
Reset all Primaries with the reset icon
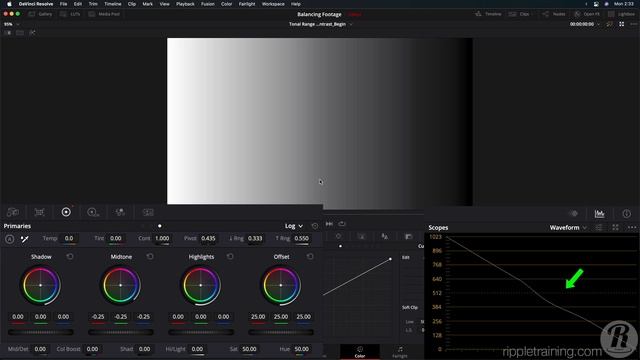click(x=315, y=226)
